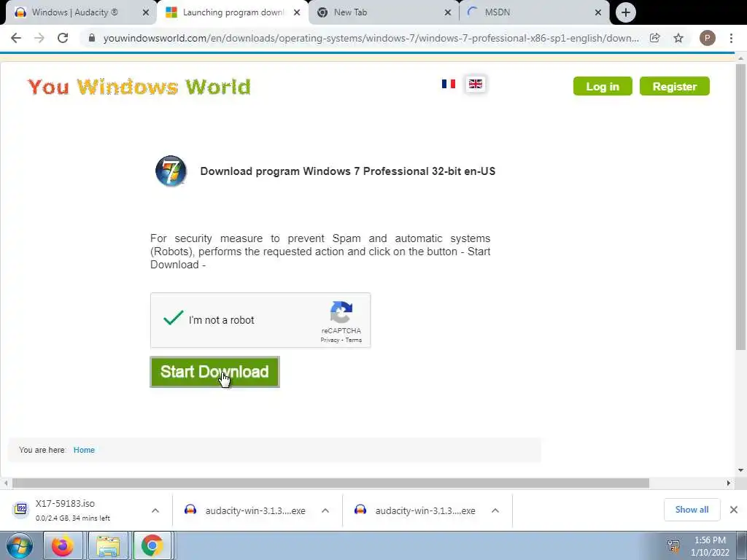Click the Log in button
Viewport: 747px width, 560px height.
(603, 86)
